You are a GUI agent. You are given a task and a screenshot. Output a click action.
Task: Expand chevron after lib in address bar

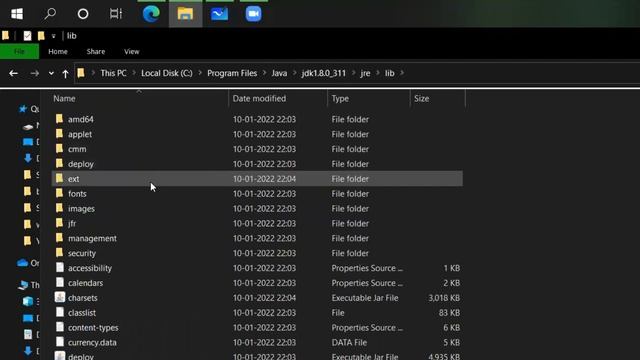402,73
